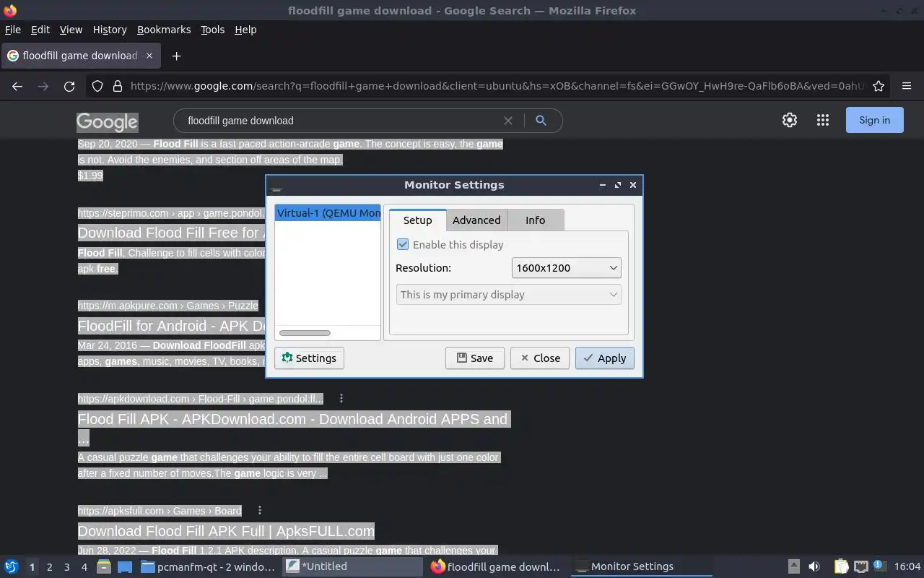Open Download Flood Fill Free result link

tap(171, 233)
